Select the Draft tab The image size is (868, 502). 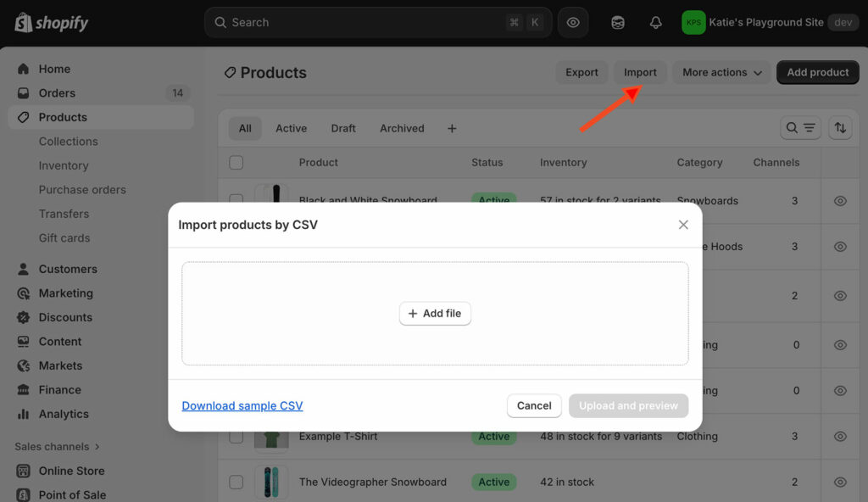343,129
